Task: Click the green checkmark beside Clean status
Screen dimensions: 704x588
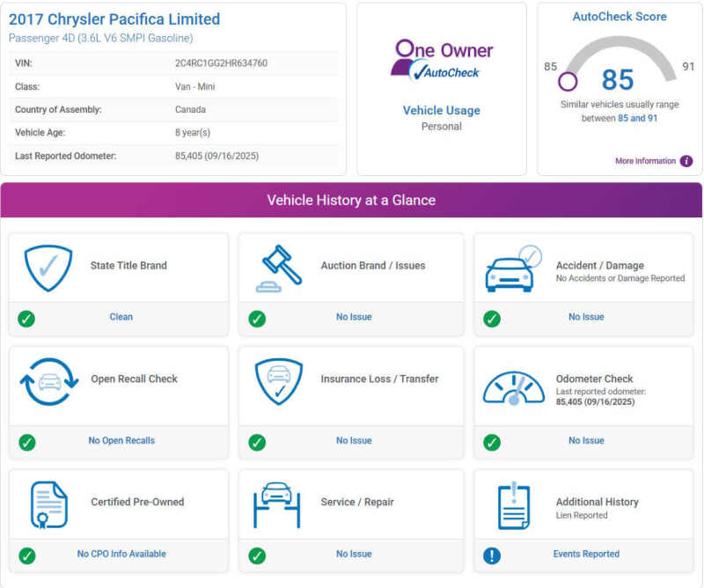Action: pyautogui.click(x=26, y=319)
